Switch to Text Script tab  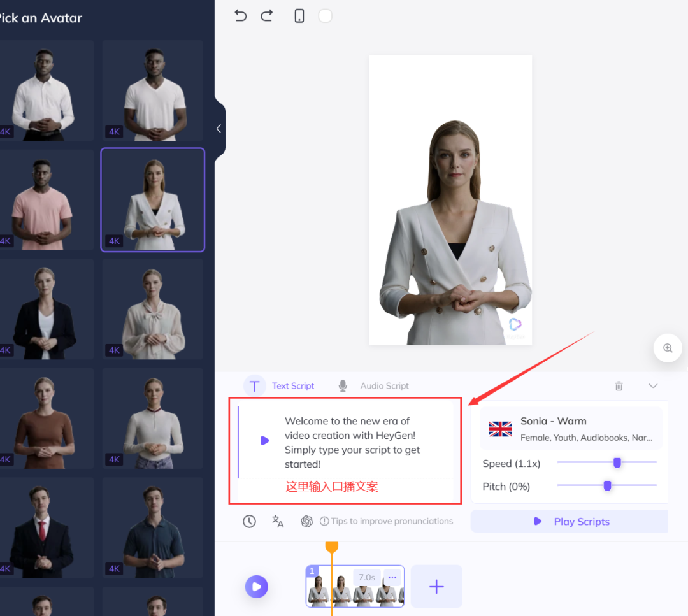293,386
